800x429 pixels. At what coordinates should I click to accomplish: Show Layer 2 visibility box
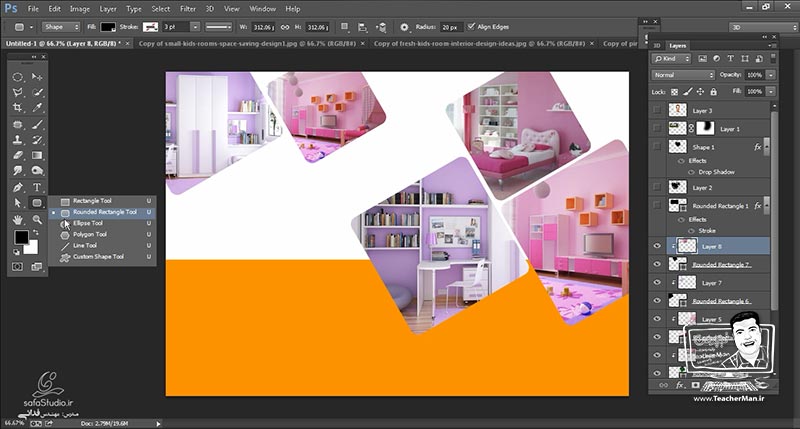pos(657,187)
